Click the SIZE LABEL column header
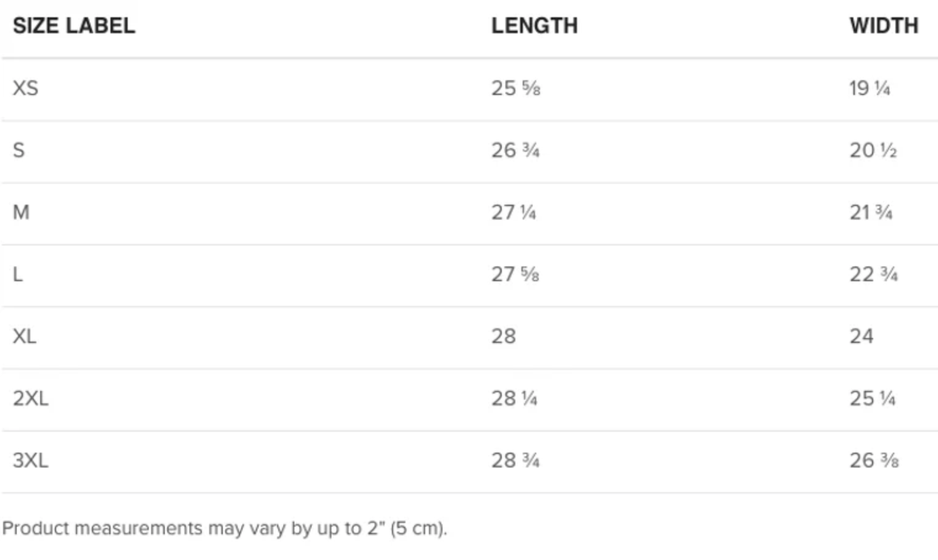938x560 pixels. (73, 26)
